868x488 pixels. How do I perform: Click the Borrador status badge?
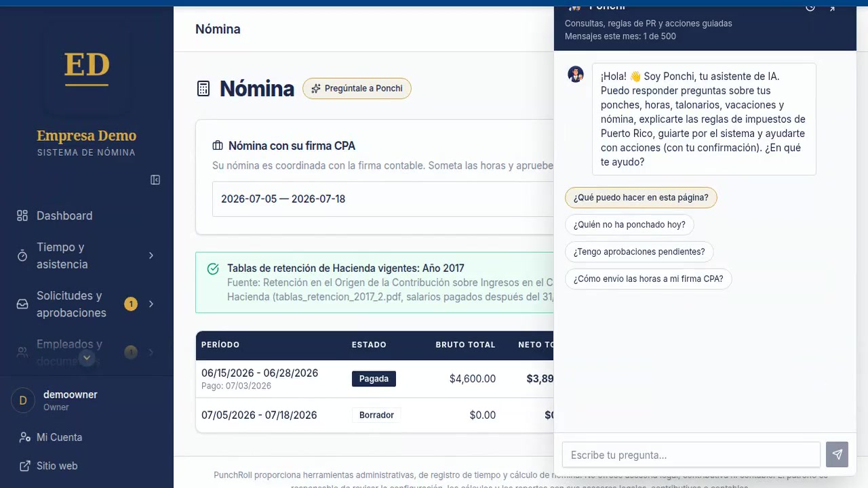(376, 415)
